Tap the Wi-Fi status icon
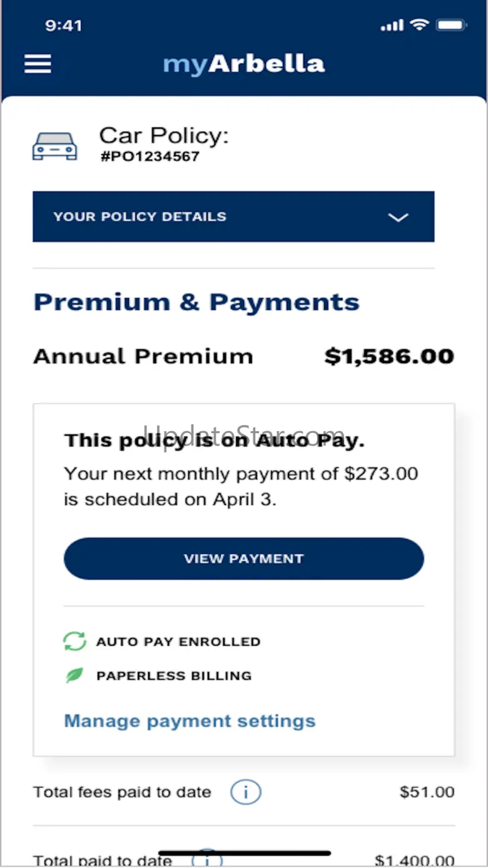Screen dimensions: 488x868 419,25
